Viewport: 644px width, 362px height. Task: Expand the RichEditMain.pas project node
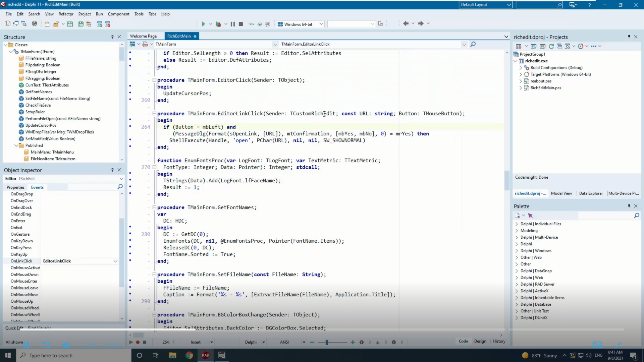(x=521, y=88)
